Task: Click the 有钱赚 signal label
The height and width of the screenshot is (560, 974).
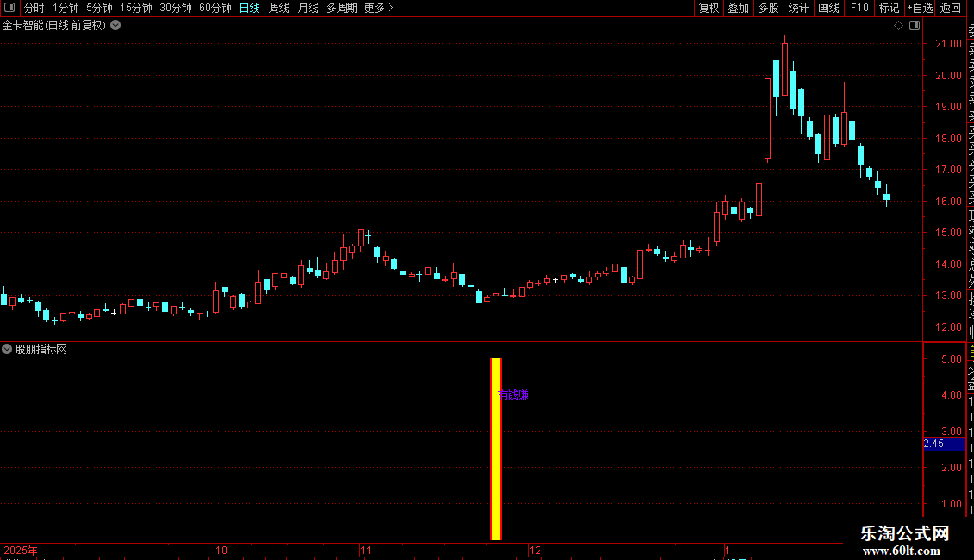Action: (x=513, y=395)
